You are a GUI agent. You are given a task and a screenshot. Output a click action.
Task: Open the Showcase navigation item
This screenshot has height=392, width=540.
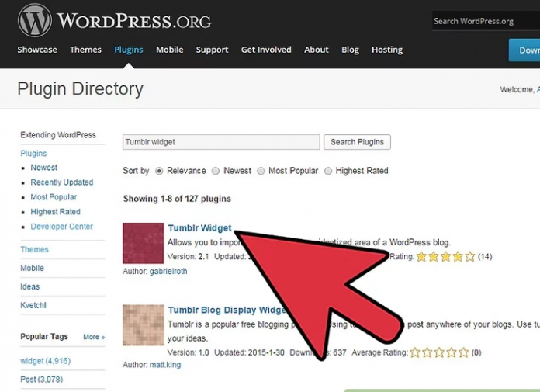[37, 50]
